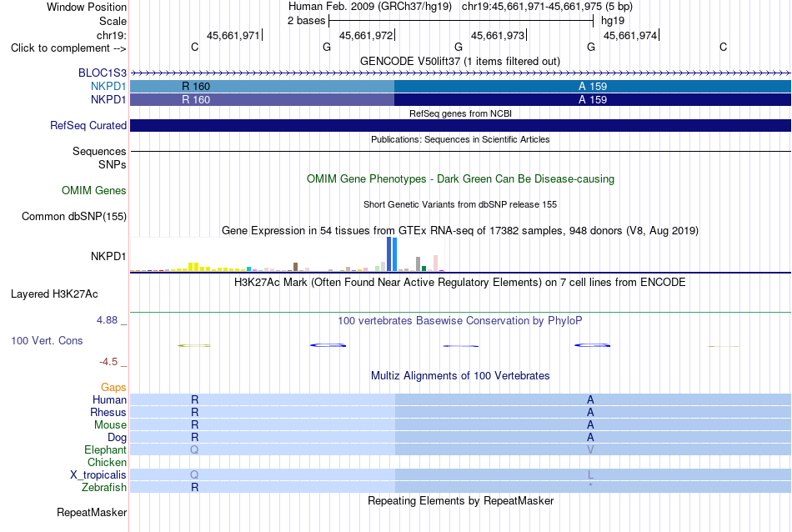The height and width of the screenshot is (532, 792).
Task: Click the brown GTEx expression bar
Action: (x=295, y=267)
